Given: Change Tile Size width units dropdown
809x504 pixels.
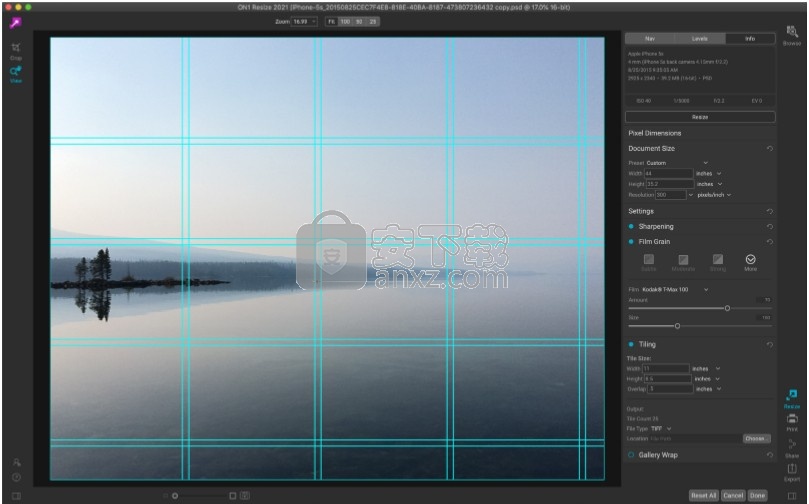Looking at the screenshot, I should 706,369.
